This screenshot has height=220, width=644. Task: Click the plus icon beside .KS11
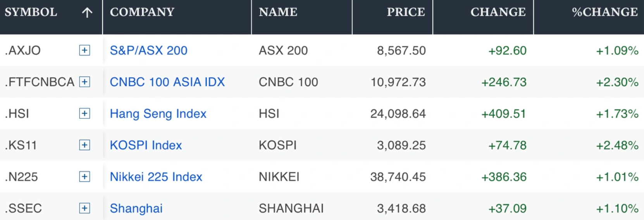pyautogui.click(x=84, y=145)
